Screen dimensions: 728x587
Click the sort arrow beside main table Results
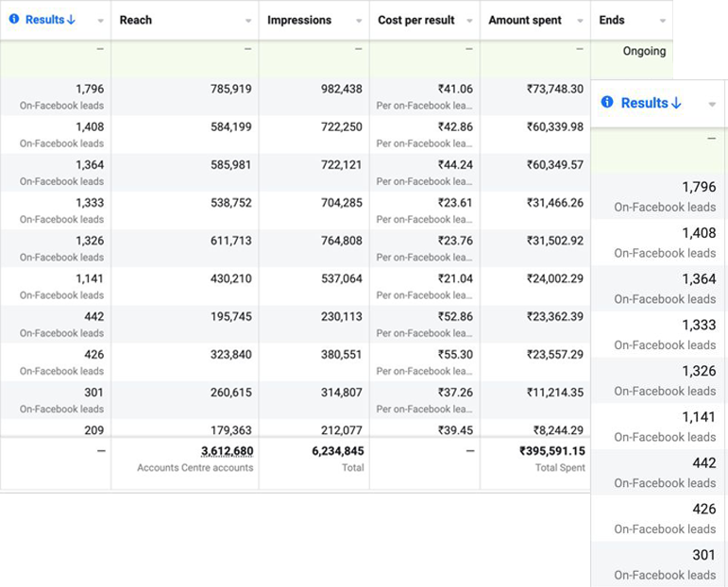pyautogui.click(x=71, y=20)
